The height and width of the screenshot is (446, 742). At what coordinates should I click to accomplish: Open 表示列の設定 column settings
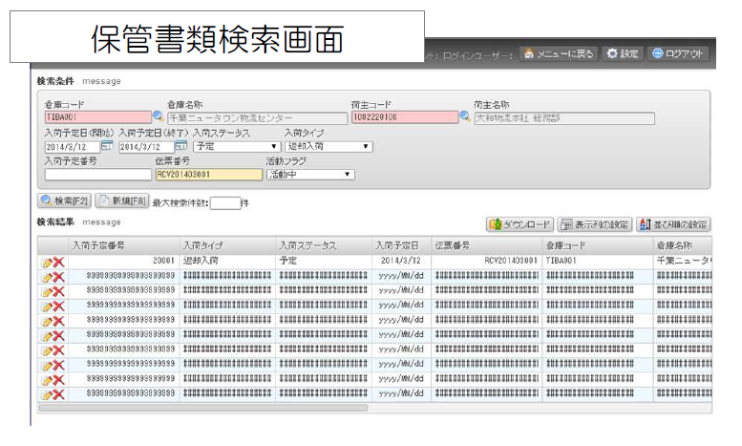[593, 224]
